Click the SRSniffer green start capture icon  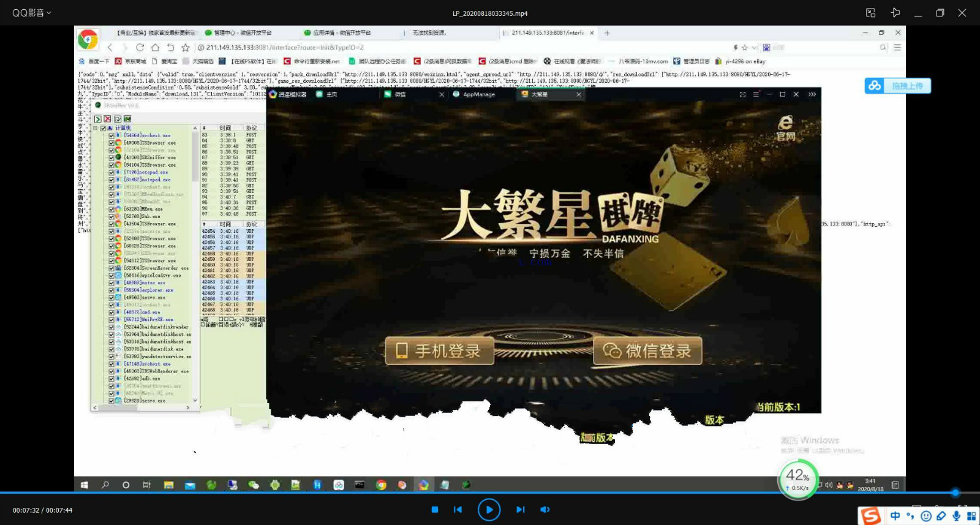pyautogui.click(x=97, y=119)
